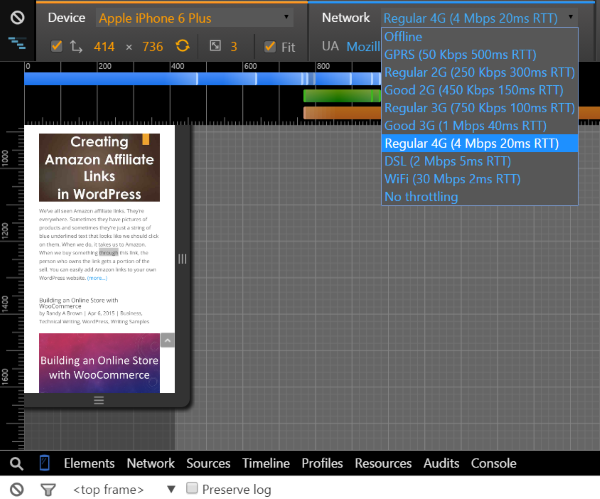Click the reset emulation (no-entry) icon
This screenshot has width=600, height=499.
17,18
